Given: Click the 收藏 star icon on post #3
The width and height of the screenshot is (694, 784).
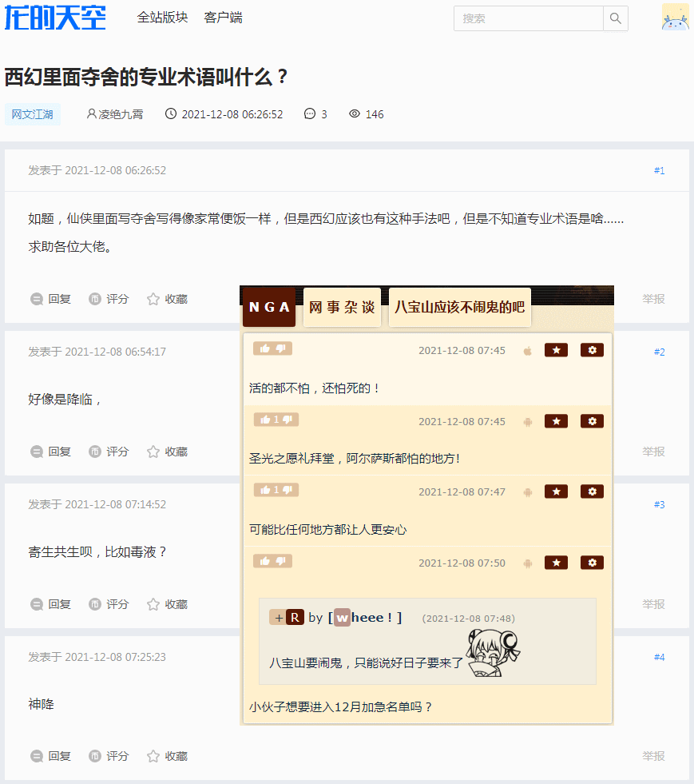Looking at the screenshot, I should [x=152, y=603].
